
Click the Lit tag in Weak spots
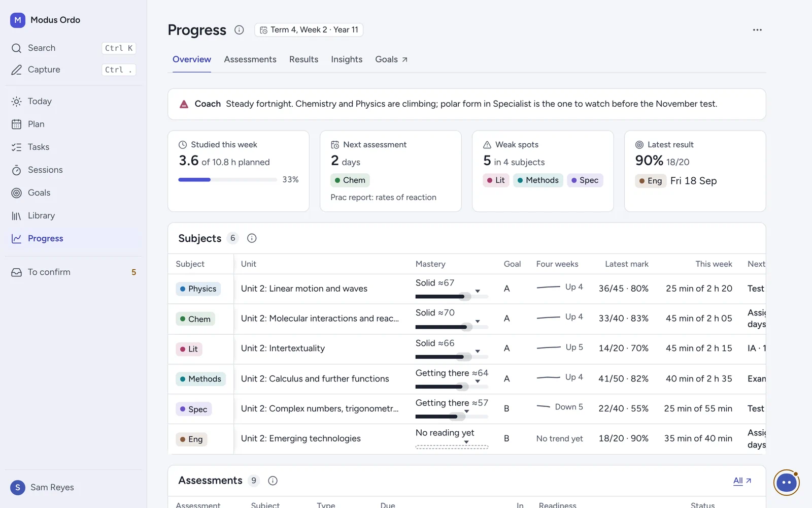pyautogui.click(x=496, y=180)
